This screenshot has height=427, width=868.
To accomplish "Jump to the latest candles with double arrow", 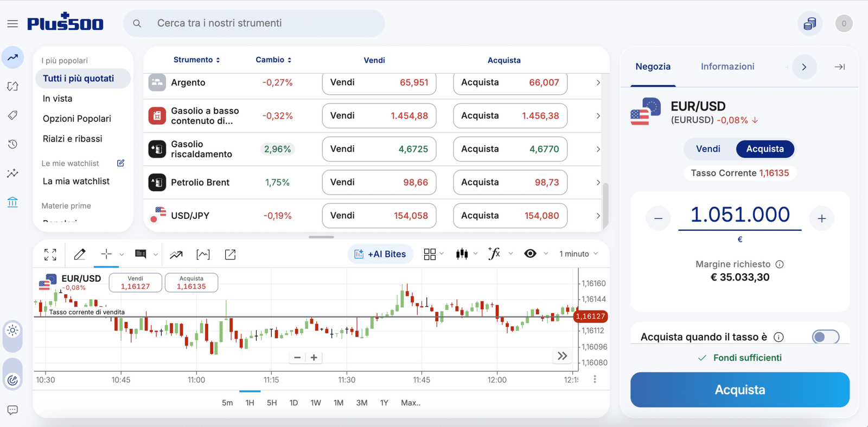I will click(563, 356).
